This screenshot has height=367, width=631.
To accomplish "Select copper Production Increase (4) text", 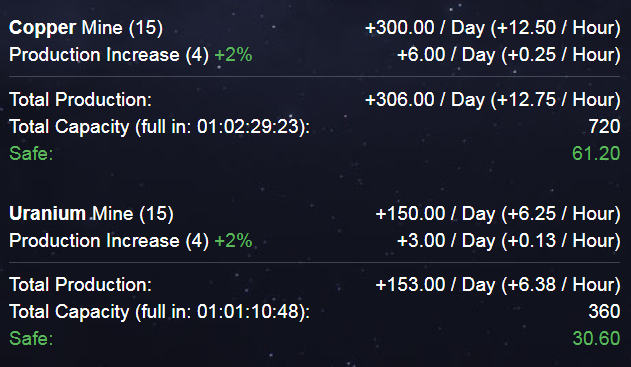I will click(x=109, y=55).
